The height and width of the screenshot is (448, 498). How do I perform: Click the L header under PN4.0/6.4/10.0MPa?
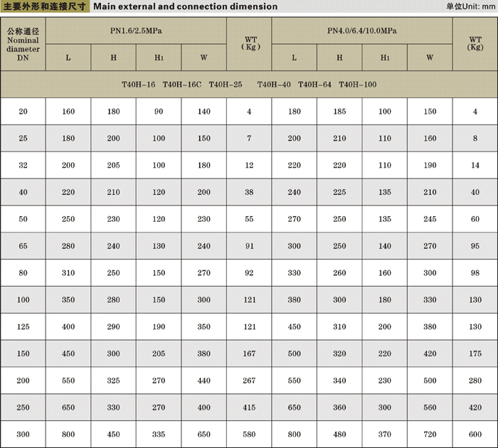(294, 58)
